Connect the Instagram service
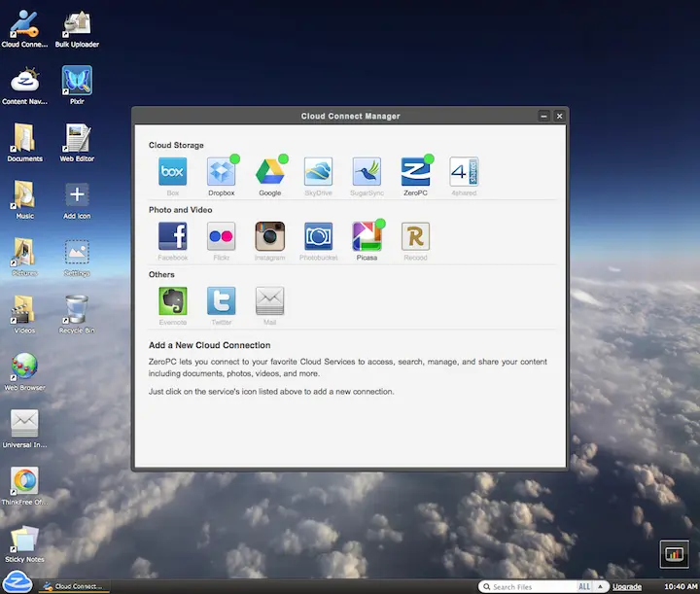This screenshot has height=594, width=700. [269, 236]
